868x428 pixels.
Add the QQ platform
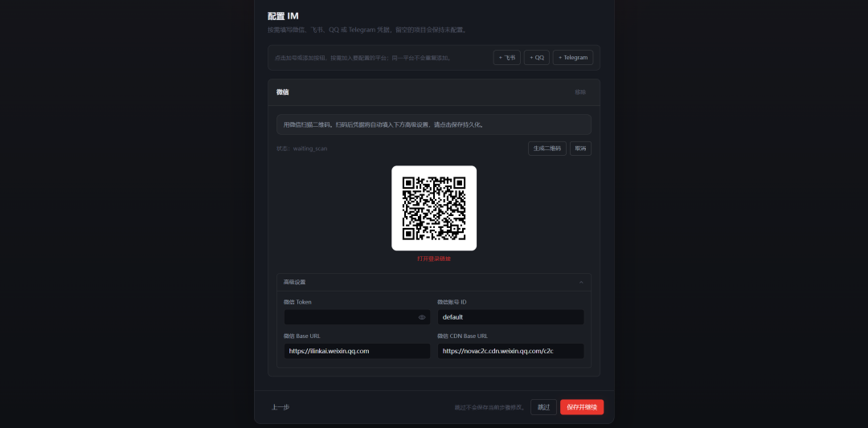536,58
